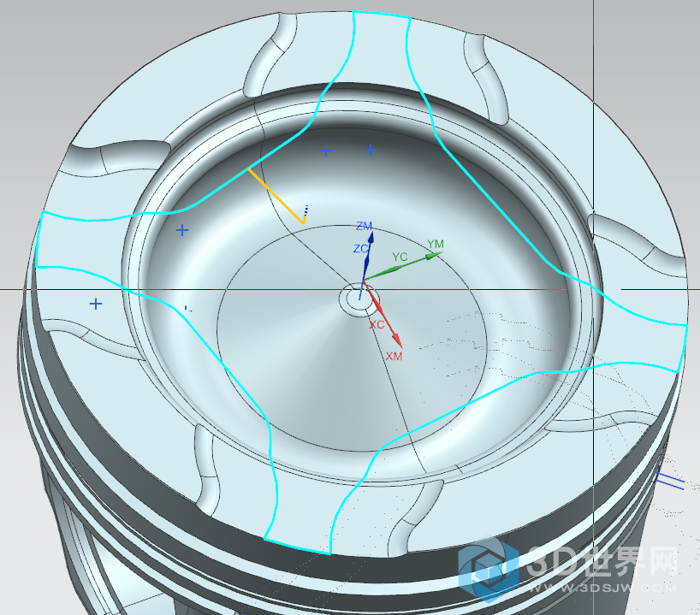Pick the blue Z-axis arrowhead

point(370,239)
